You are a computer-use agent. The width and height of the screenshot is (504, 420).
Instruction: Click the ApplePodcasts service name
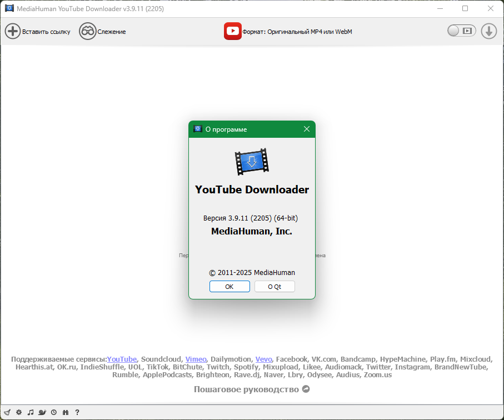click(x=167, y=374)
